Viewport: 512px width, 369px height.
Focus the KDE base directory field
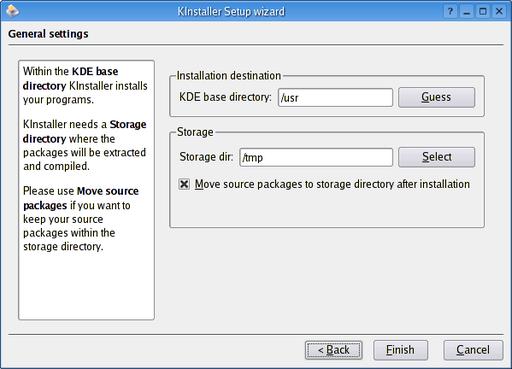(x=335, y=97)
